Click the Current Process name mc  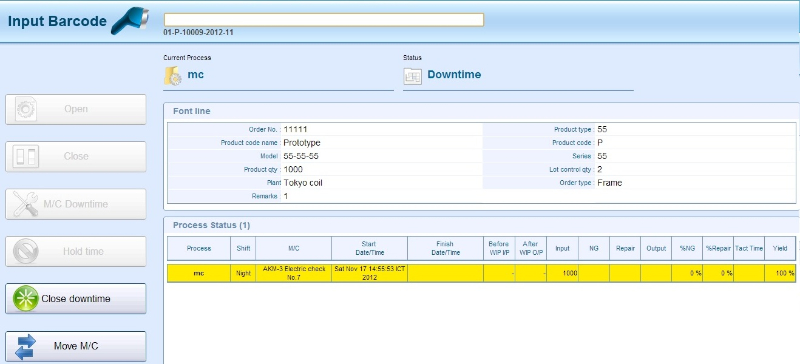pos(195,75)
